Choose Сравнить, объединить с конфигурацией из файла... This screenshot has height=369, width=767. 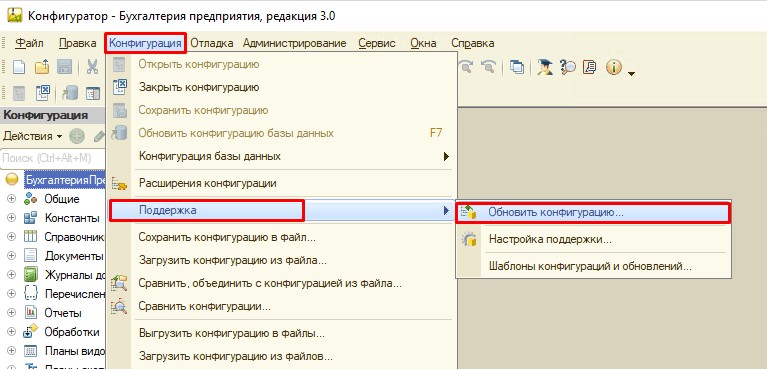click(281, 283)
